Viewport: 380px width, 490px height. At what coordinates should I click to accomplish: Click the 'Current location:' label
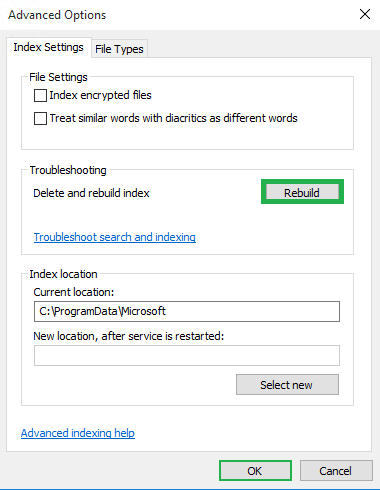pos(74,292)
